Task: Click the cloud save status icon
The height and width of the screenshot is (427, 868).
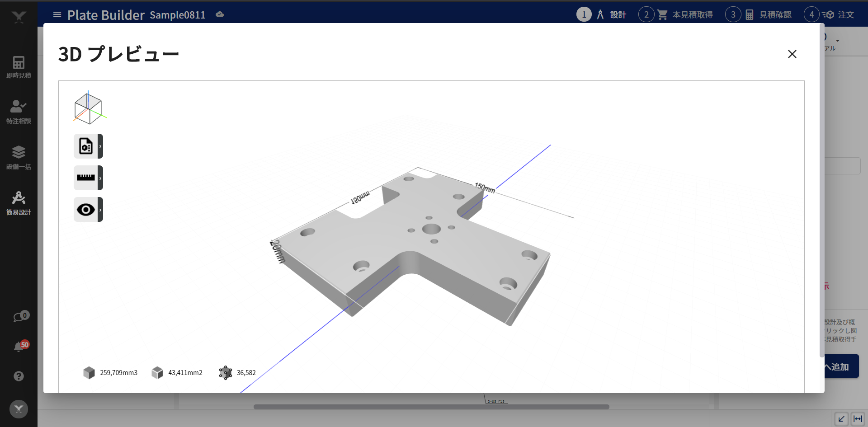Action: 220,14
